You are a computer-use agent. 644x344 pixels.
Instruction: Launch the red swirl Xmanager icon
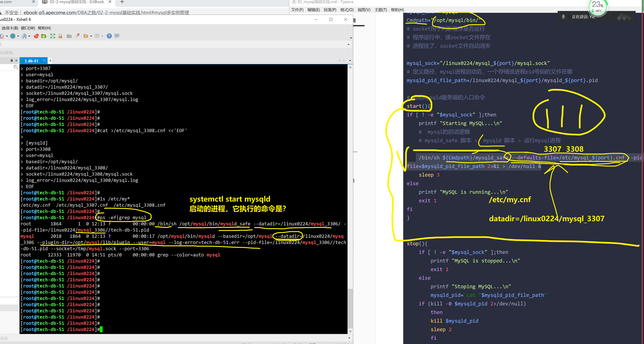click(x=36, y=36)
